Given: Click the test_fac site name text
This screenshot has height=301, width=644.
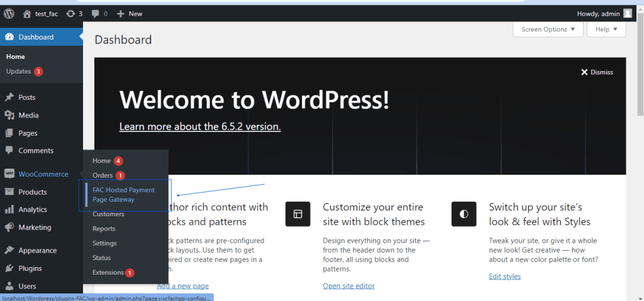Looking at the screenshot, I should [x=47, y=14].
